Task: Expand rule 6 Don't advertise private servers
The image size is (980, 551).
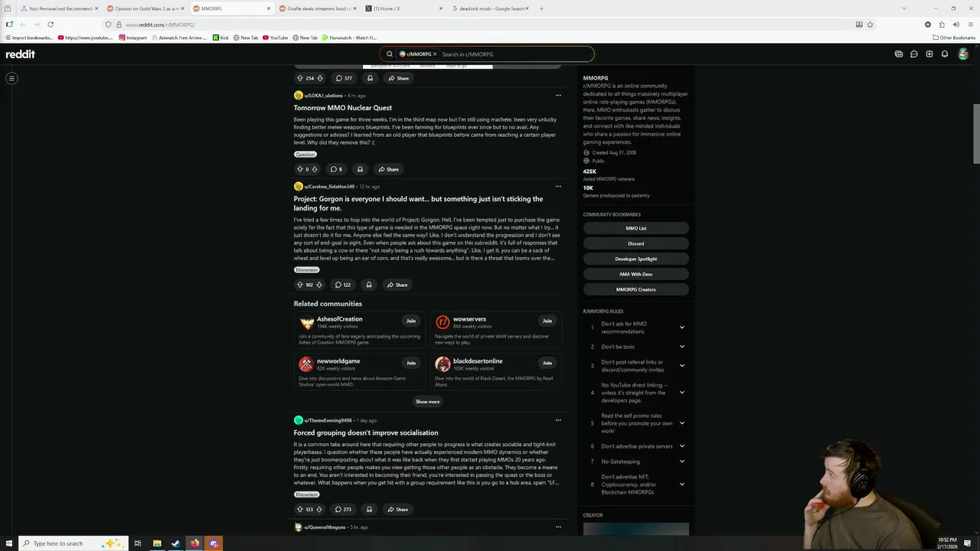Action: coord(682,446)
